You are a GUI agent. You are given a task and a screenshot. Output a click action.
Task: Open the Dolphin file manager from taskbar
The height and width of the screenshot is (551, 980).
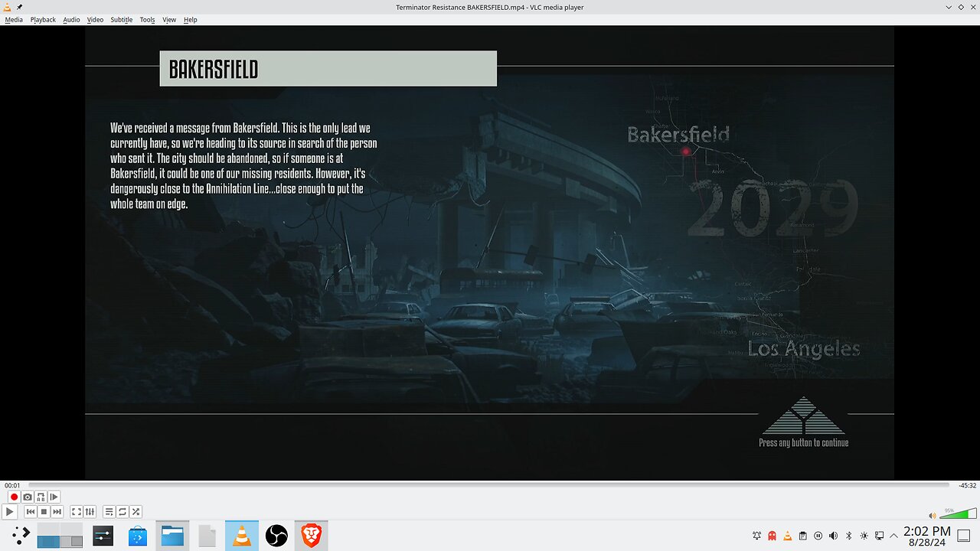pyautogui.click(x=172, y=536)
